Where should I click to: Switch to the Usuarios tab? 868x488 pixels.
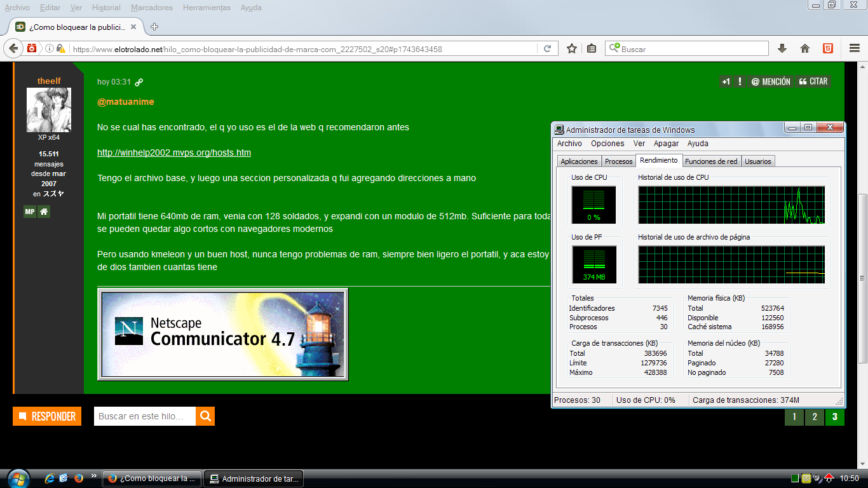point(757,161)
